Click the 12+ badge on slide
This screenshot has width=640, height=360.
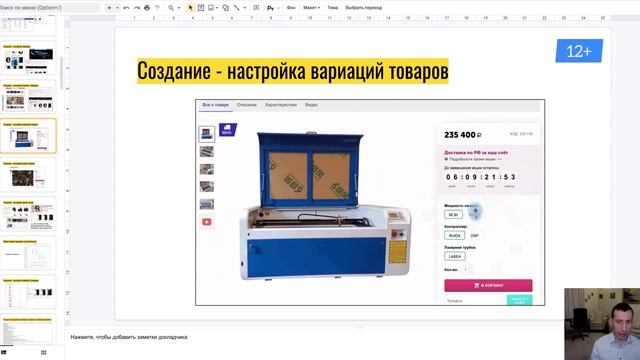click(x=579, y=51)
